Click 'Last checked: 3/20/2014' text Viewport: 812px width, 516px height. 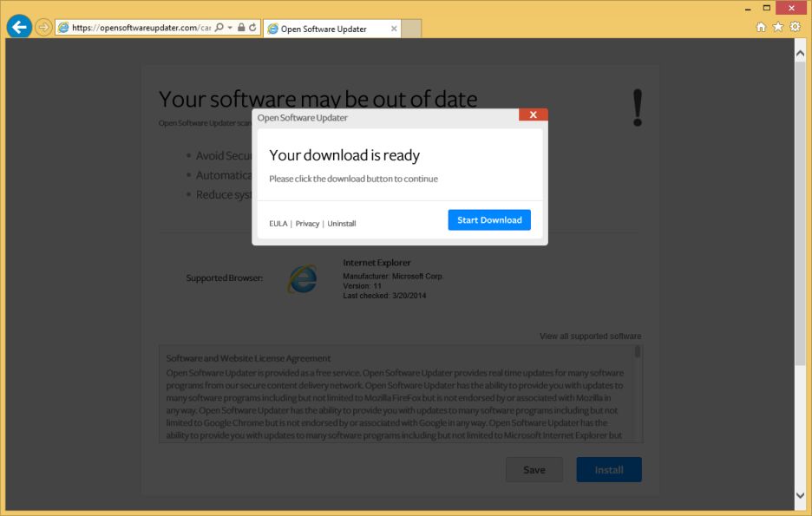click(x=384, y=296)
